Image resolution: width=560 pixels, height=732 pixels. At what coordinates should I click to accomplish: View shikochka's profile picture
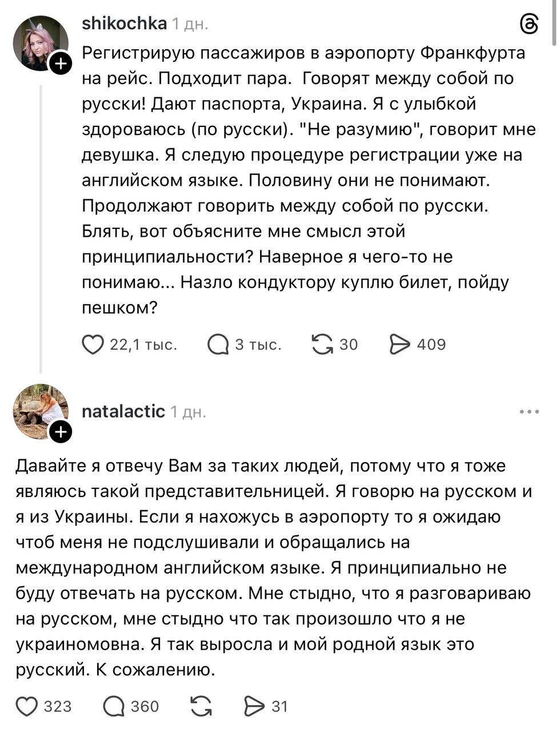pyautogui.click(x=39, y=42)
